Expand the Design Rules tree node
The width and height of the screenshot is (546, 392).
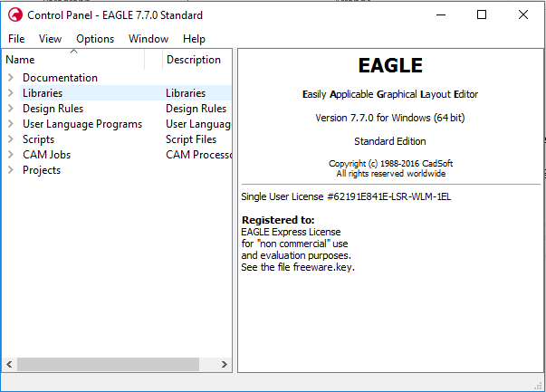click(x=11, y=109)
